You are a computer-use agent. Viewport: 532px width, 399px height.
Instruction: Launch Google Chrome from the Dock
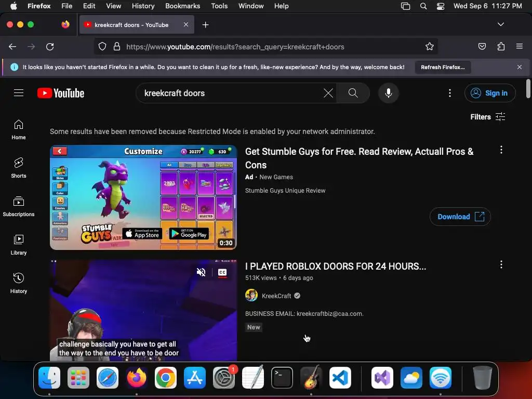click(x=166, y=378)
